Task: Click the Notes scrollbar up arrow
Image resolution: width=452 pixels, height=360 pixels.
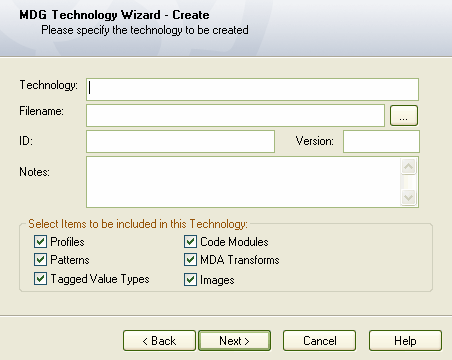Action: pos(409,166)
